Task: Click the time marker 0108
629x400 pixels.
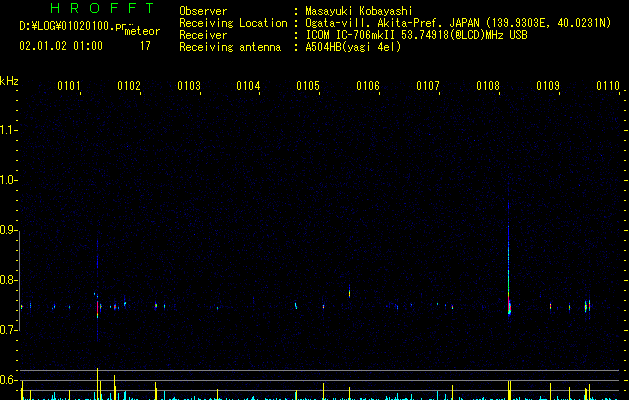Action: 488,86
